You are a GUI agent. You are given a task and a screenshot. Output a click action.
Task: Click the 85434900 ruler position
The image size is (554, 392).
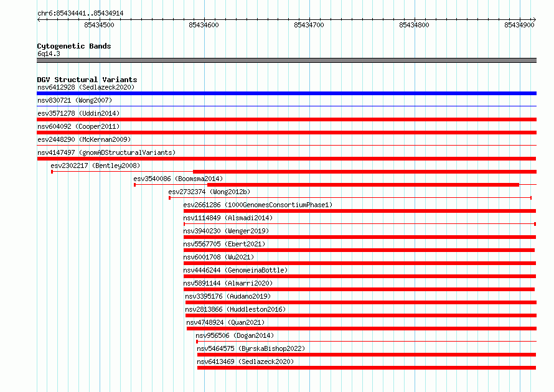click(519, 25)
